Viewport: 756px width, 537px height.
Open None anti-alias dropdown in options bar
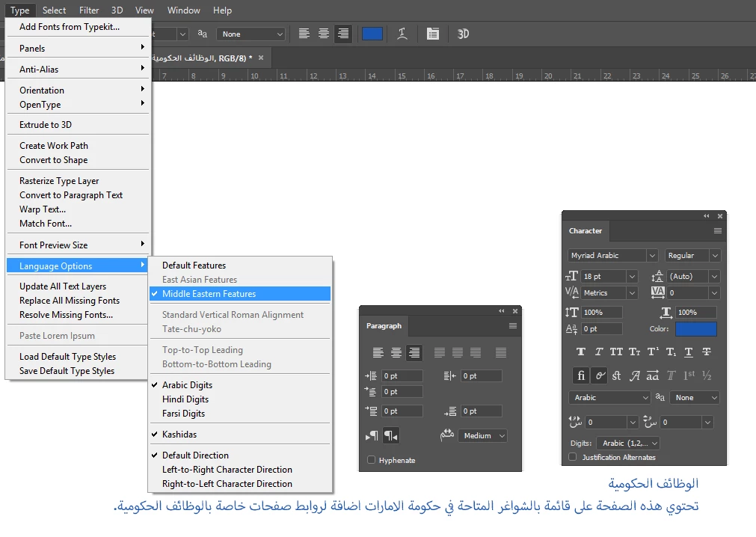coord(251,34)
